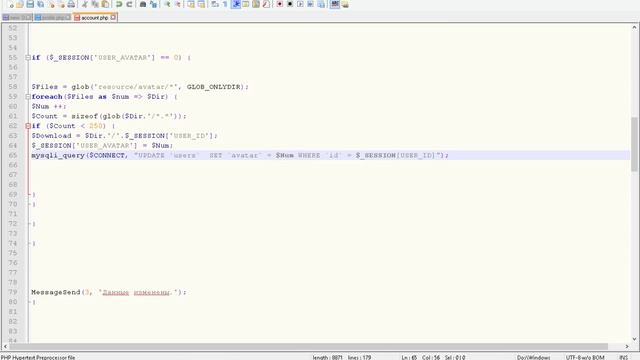Click 'PHP Hypertext Preprocessor file' status text
Screen dimensions: 640x360
point(38,358)
